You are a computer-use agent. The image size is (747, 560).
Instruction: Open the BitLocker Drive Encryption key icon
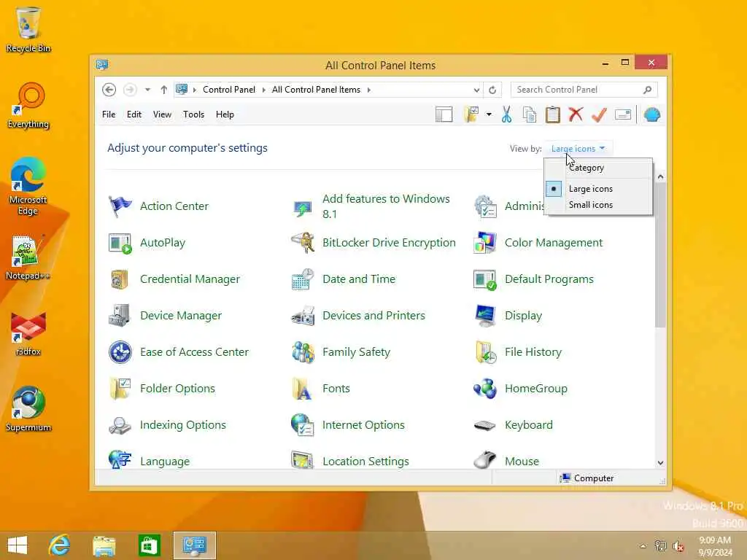pyautogui.click(x=303, y=243)
